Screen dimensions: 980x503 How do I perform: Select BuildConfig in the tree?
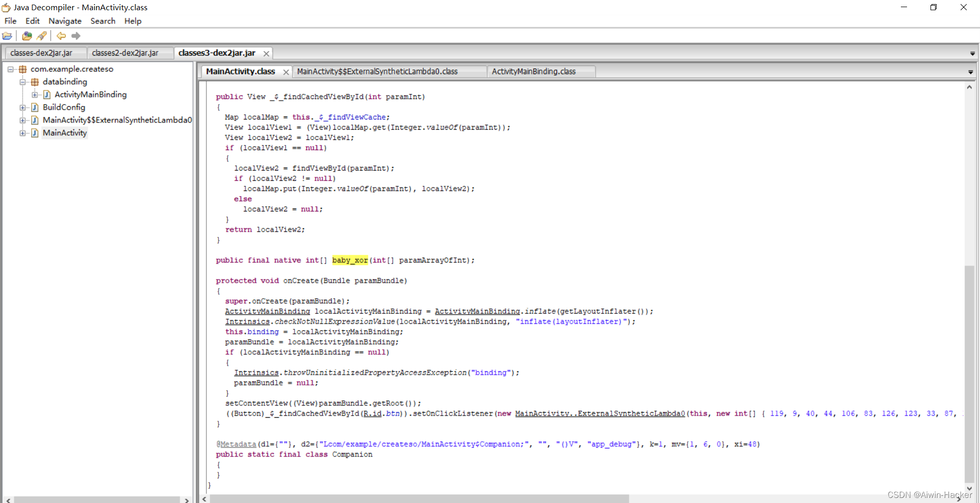(64, 107)
